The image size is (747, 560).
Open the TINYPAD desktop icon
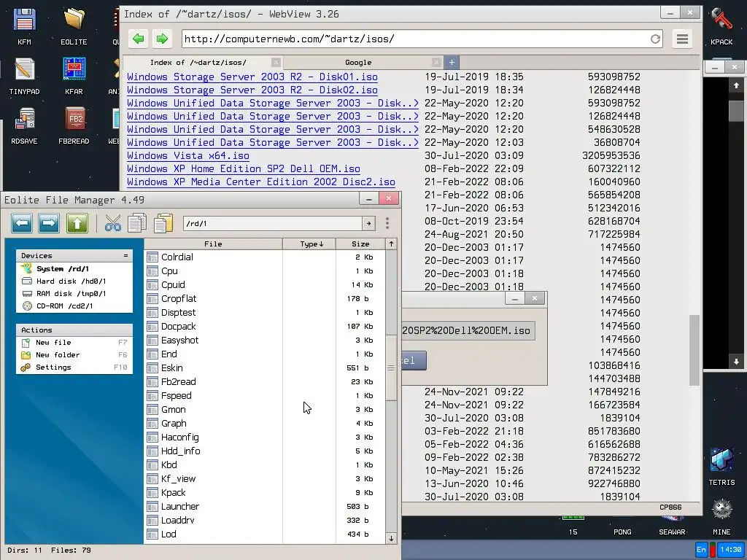24,76
